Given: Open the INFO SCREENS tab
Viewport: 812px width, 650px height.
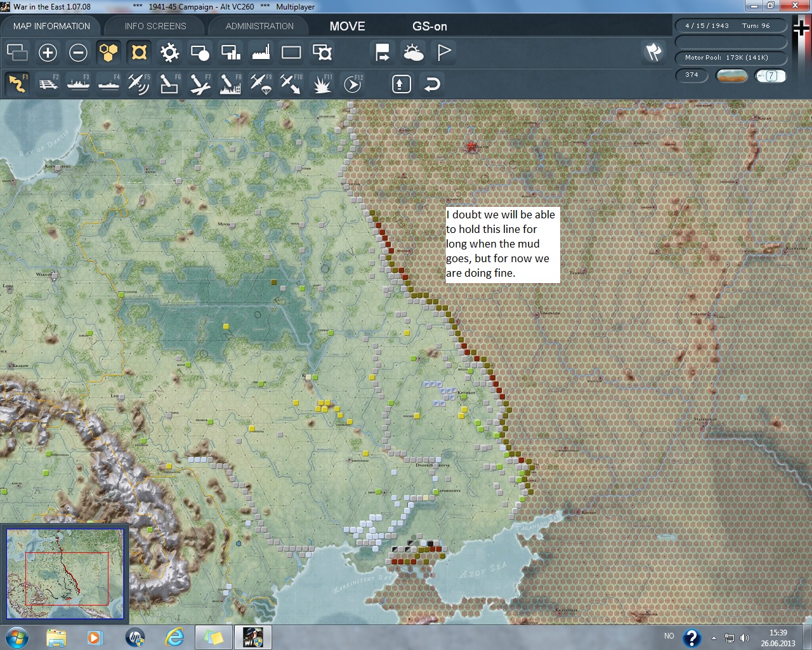Looking at the screenshot, I should [x=155, y=26].
